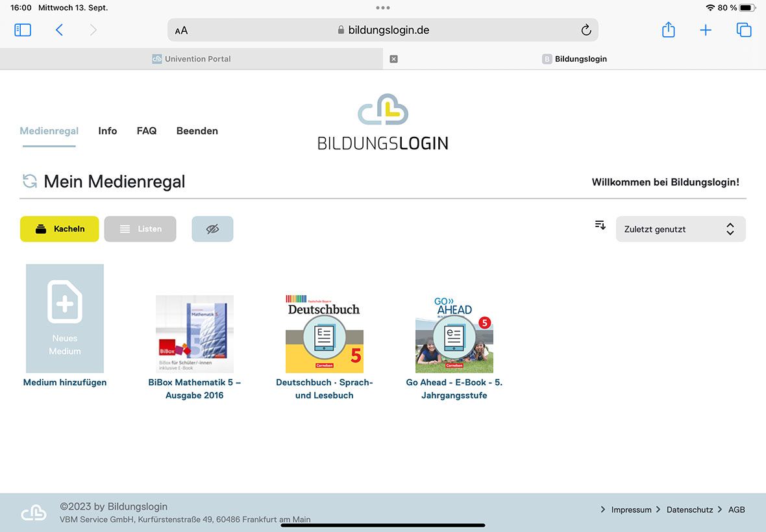Viewport: 766px width, 532px height.
Task: Open the Safari sidebar panel
Action: pyautogui.click(x=23, y=30)
